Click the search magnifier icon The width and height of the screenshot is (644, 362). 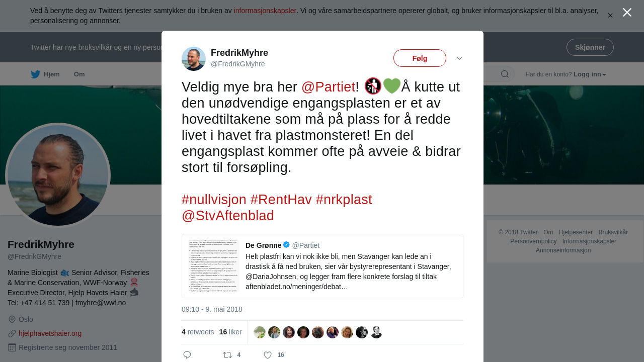point(505,74)
